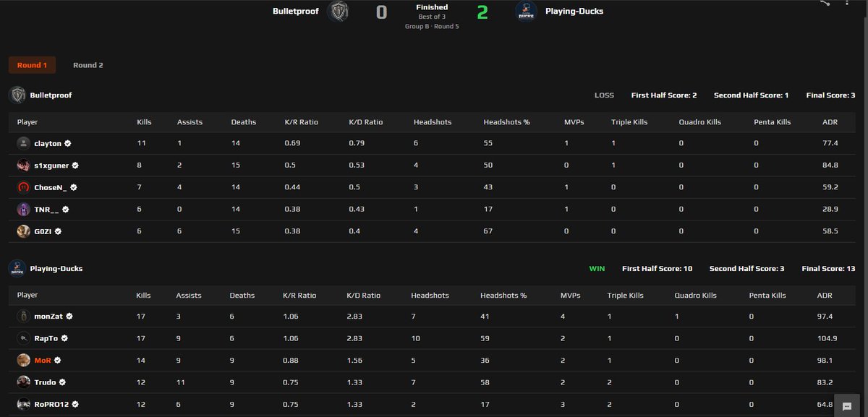The image size is (868, 417).
Task: Click the Playing-Ducks logo above the second table
Action: (17, 268)
